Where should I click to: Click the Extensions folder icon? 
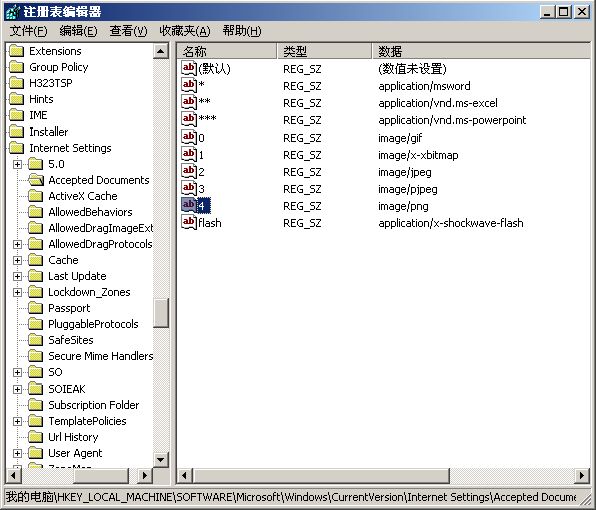[16, 51]
